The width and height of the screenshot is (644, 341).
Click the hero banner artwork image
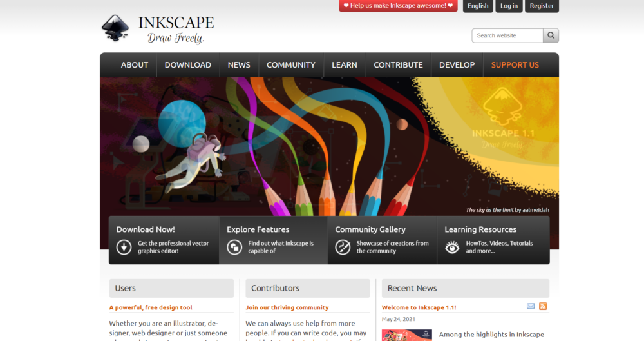(329, 146)
